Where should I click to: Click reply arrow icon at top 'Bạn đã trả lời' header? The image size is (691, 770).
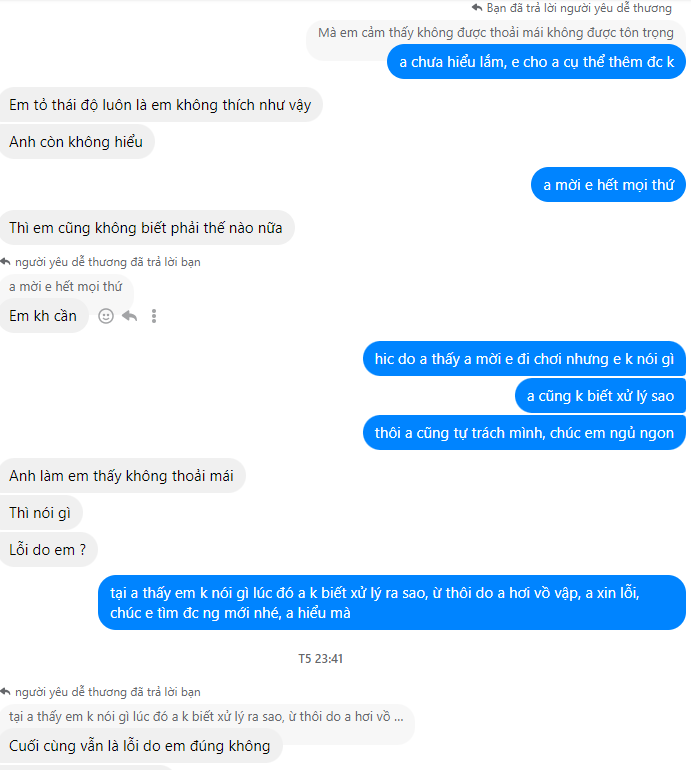477,7
